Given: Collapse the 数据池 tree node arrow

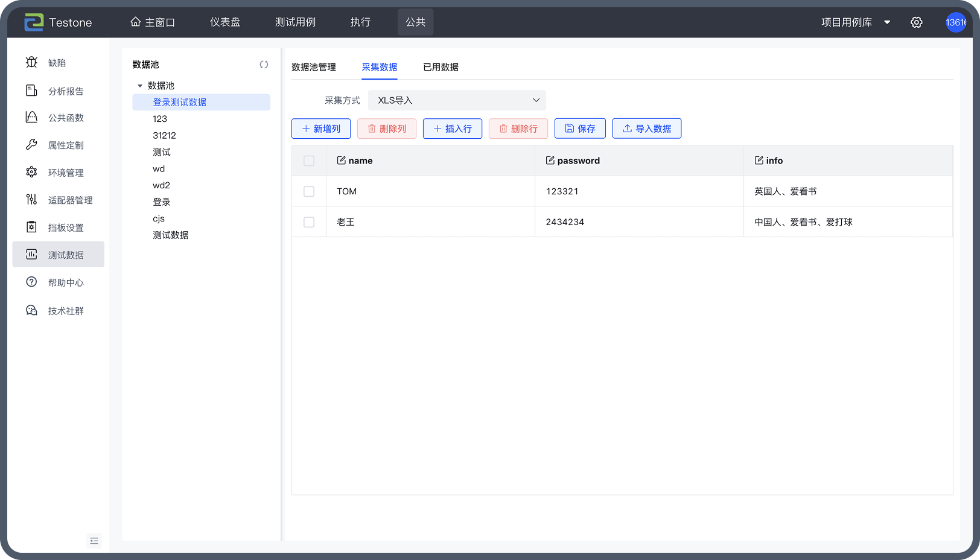Looking at the screenshot, I should coord(140,86).
